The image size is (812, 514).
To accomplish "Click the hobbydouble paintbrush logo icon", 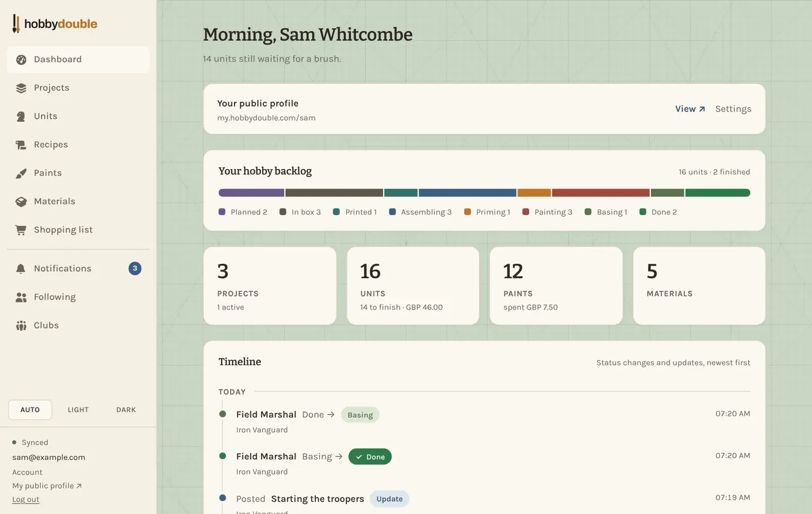I will pos(16,24).
